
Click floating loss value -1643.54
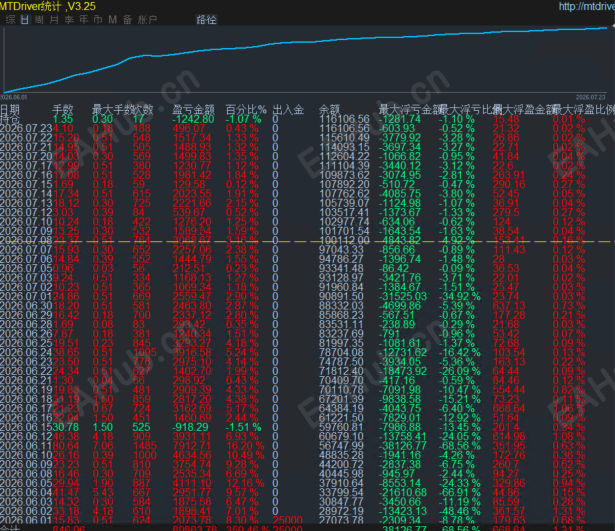400,231
